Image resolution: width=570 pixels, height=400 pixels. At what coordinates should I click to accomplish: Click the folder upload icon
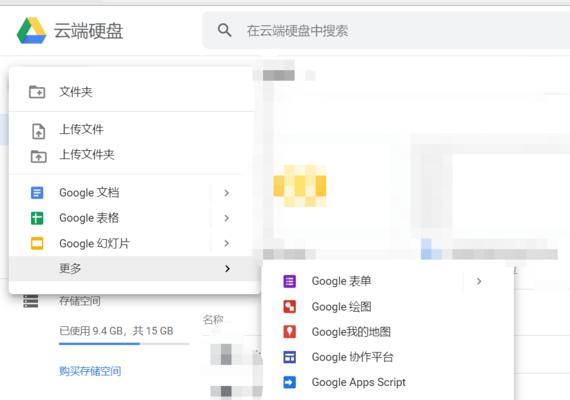click(x=39, y=156)
